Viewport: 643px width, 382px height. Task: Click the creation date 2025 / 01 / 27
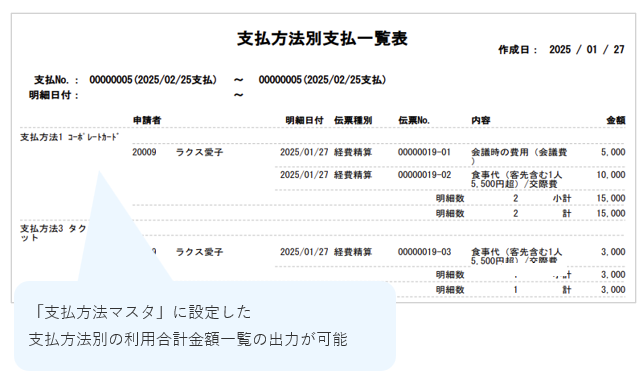point(587,50)
